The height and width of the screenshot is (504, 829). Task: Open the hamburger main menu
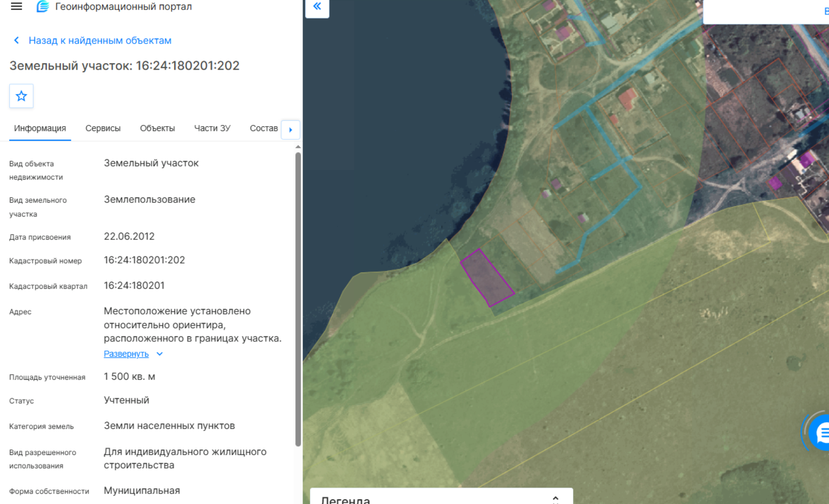[16, 7]
